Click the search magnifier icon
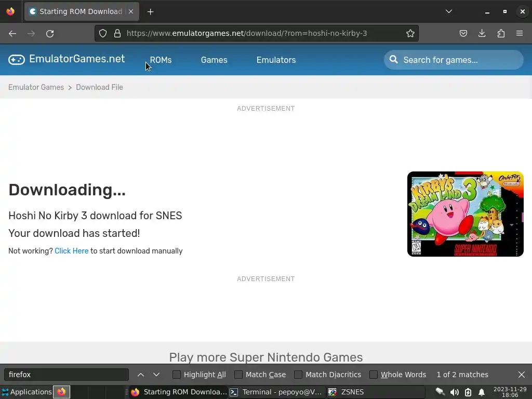Screen dimensions: 532x399 click(x=394, y=60)
